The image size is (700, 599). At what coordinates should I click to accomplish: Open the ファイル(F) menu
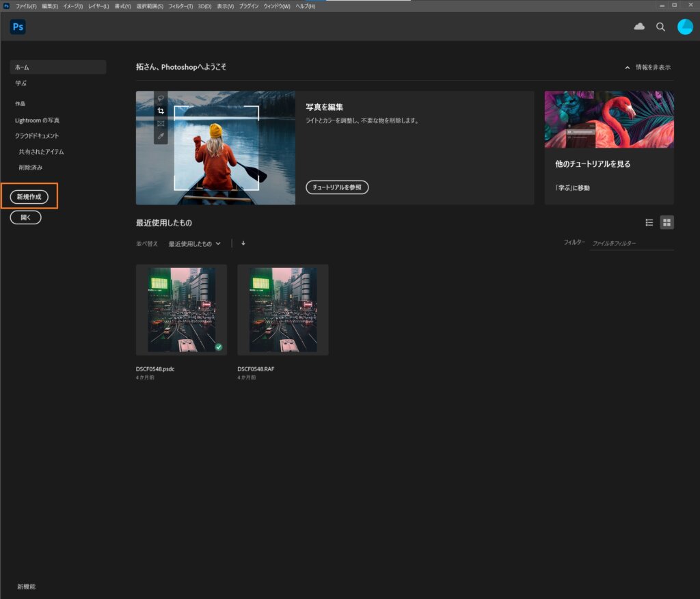[x=27, y=6]
